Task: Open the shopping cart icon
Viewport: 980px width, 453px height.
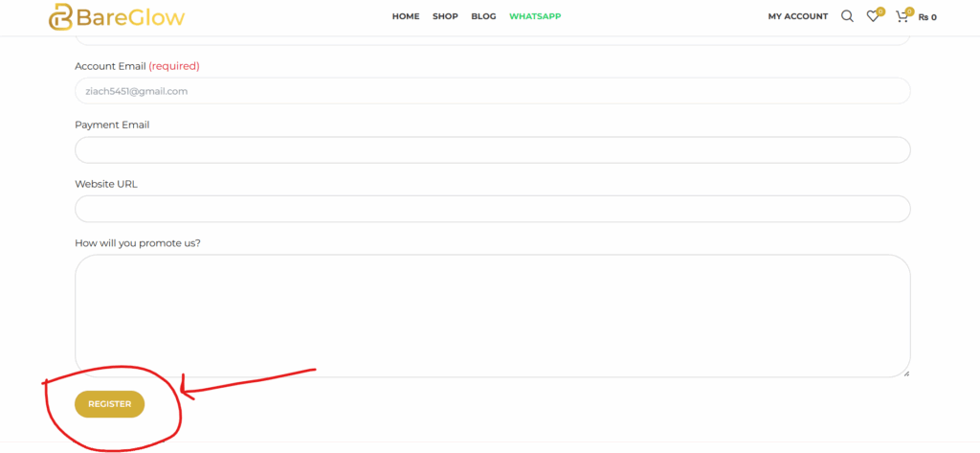Action: (x=902, y=17)
